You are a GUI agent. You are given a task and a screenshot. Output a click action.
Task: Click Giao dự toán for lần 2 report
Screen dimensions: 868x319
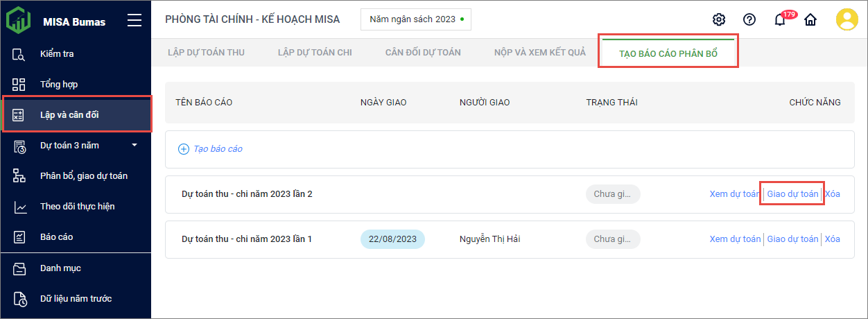792,194
